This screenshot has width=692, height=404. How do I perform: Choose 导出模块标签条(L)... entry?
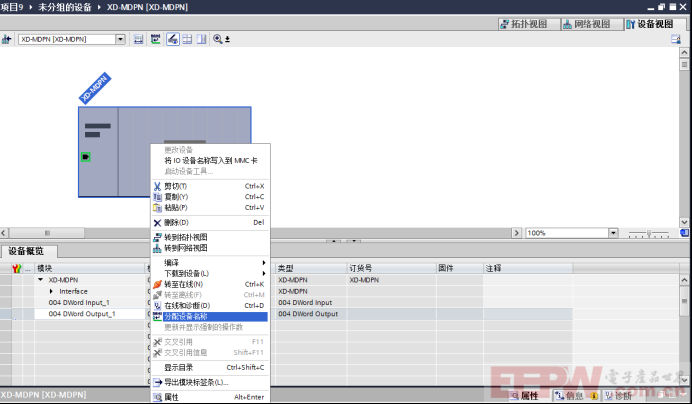pyautogui.click(x=210, y=382)
